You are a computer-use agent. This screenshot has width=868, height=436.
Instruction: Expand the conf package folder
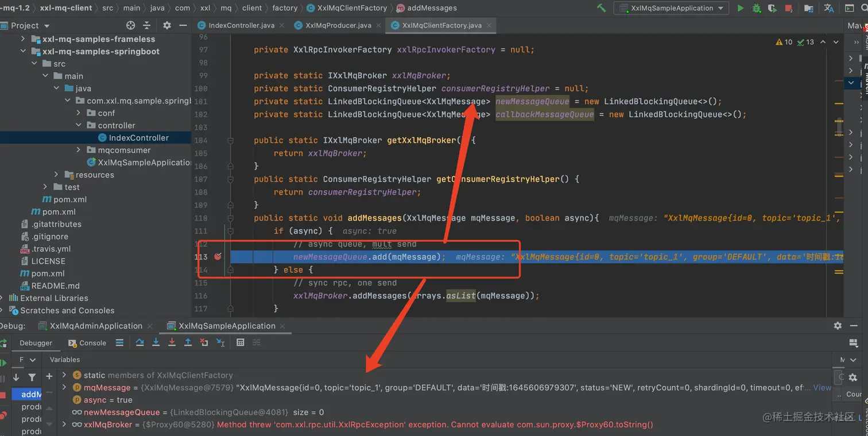[x=79, y=113]
